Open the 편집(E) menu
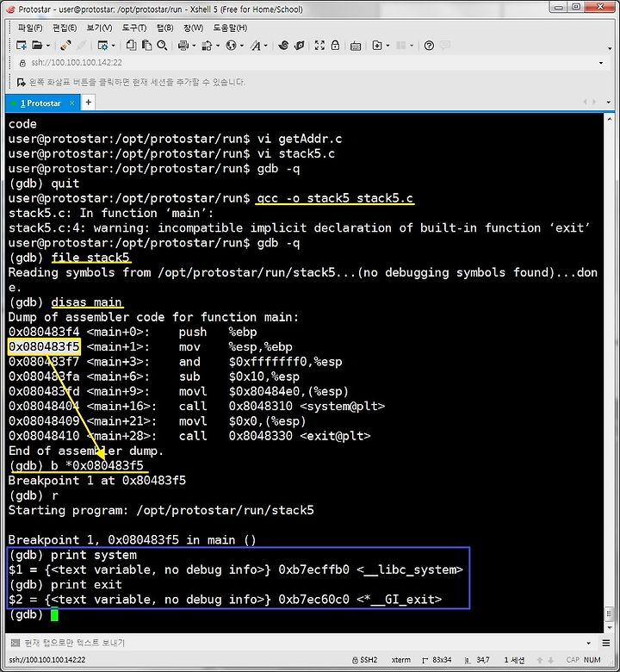 [65, 28]
